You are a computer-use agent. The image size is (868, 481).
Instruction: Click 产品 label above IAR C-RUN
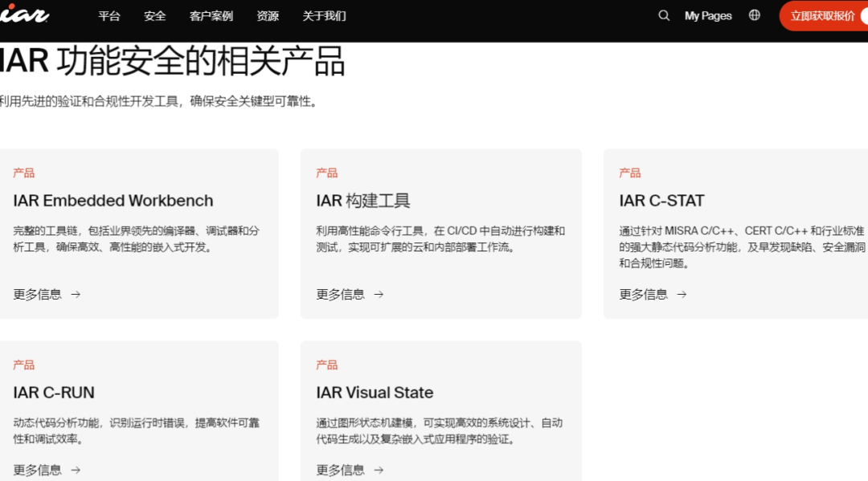pos(24,365)
